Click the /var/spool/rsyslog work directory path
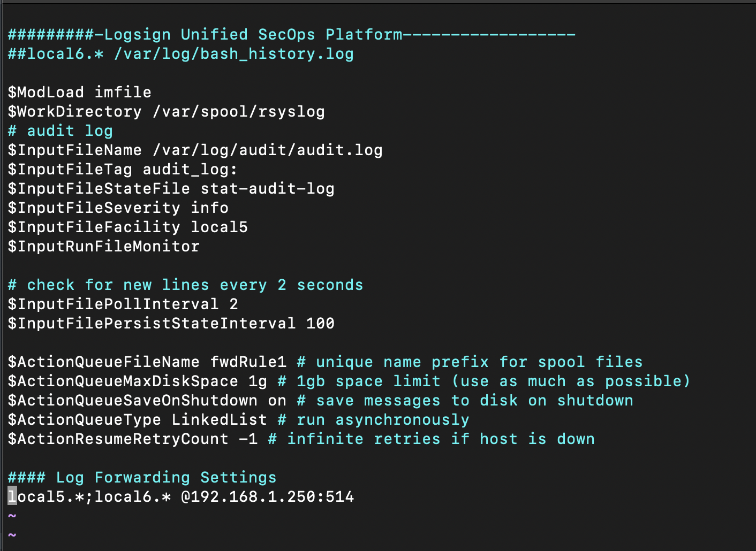756x551 pixels. click(x=239, y=112)
